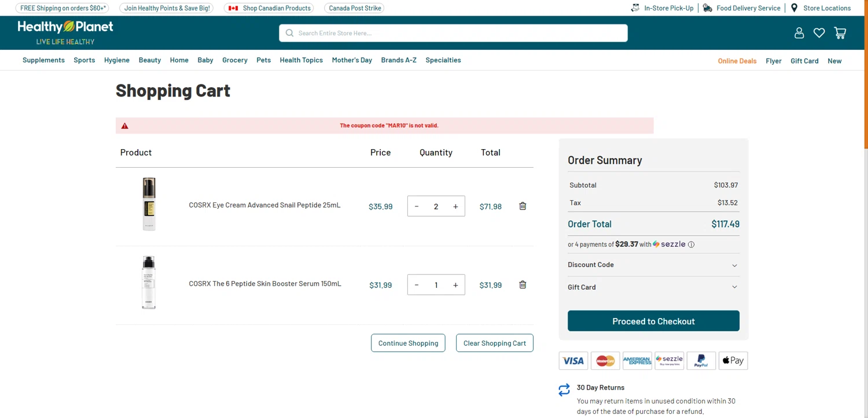Decrease Eye Cream quantity with minus

[417, 206]
